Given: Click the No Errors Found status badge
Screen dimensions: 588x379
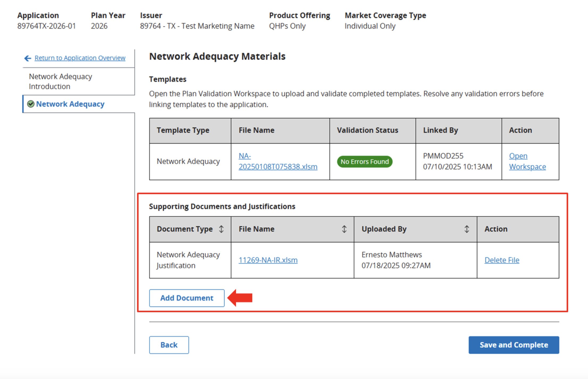Looking at the screenshot, I should tap(364, 162).
